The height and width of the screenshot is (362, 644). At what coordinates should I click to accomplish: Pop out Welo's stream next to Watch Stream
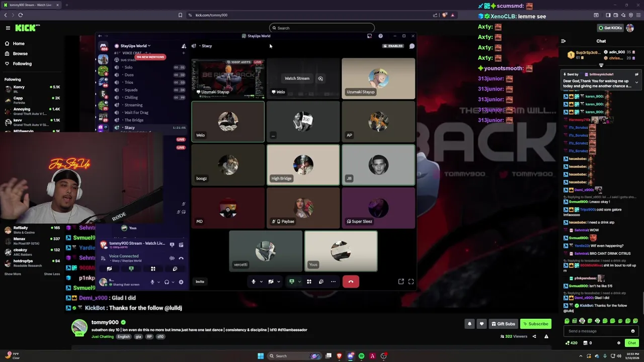(x=320, y=78)
